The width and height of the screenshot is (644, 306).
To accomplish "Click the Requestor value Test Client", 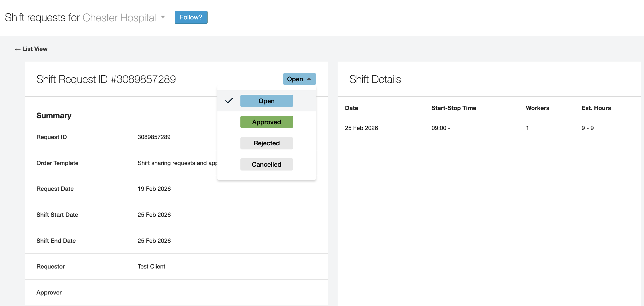I will [151, 266].
